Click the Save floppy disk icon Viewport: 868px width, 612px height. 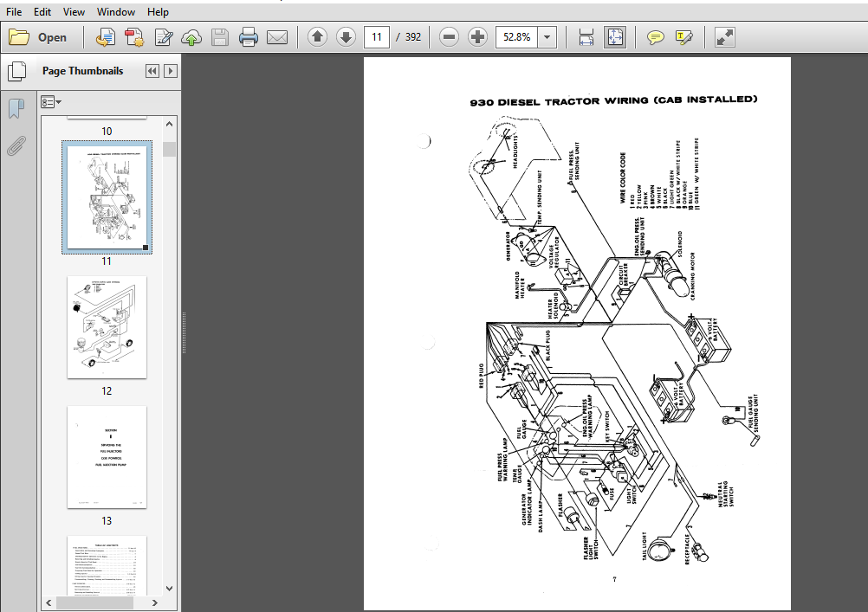[220, 37]
